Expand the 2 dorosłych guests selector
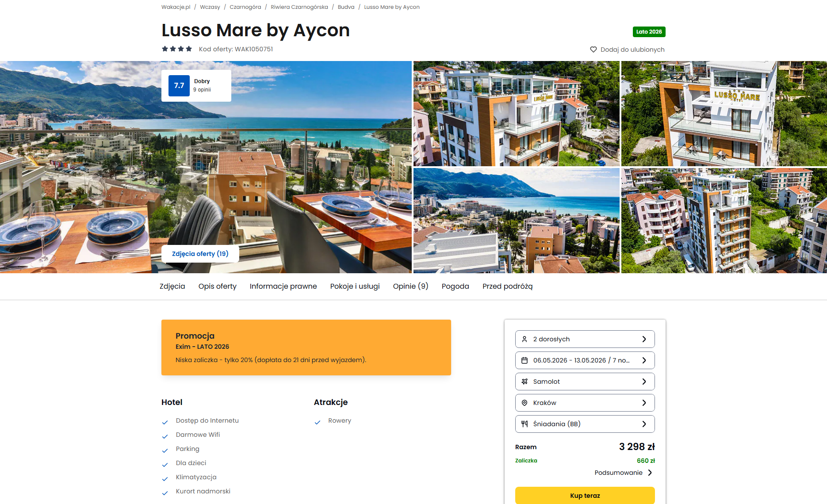 click(x=585, y=339)
